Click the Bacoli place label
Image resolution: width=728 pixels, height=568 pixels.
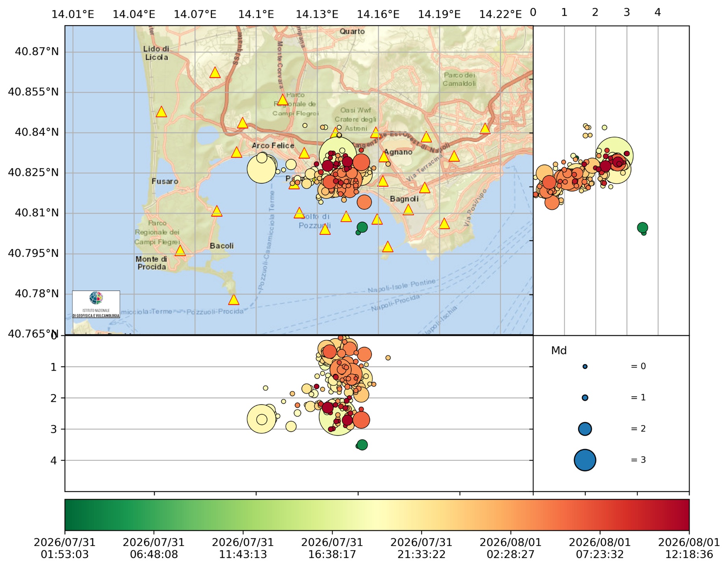coord(221,246)
